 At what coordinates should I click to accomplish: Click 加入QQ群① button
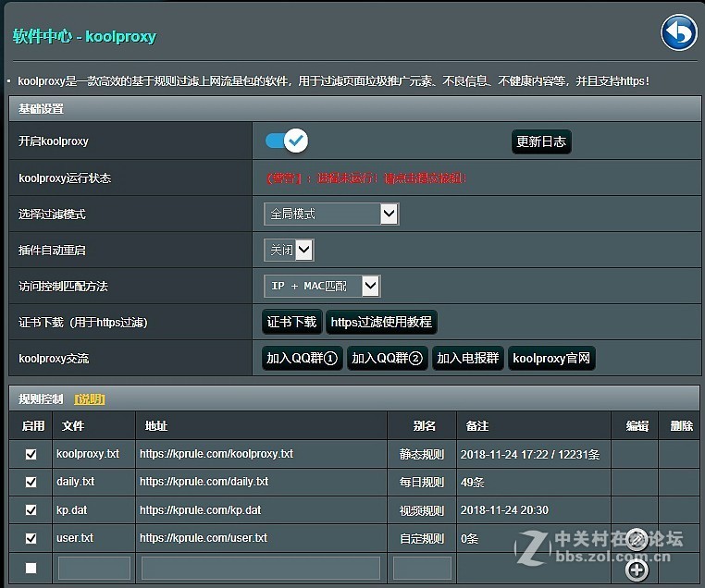[303, 358]
